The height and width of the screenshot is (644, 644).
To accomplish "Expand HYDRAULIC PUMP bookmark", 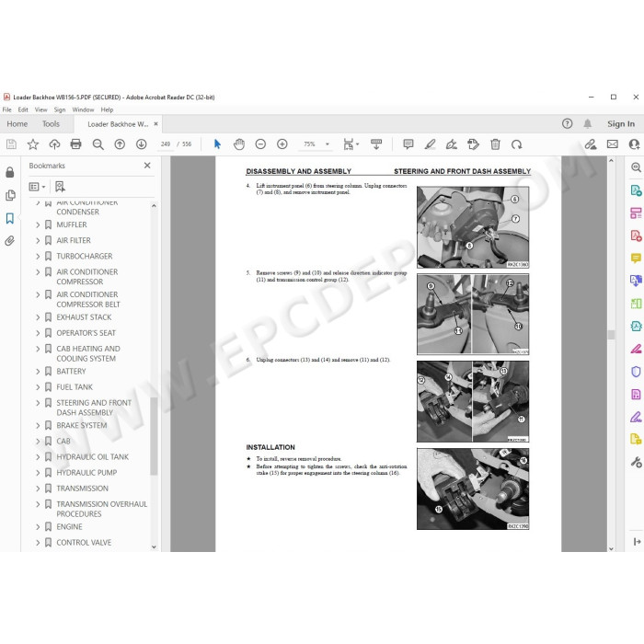I will point(38,473).
